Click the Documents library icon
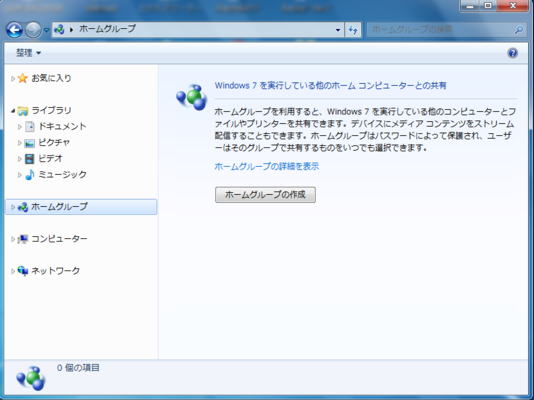The height and width of the screenshot is (400, 534). coord(30,127)
